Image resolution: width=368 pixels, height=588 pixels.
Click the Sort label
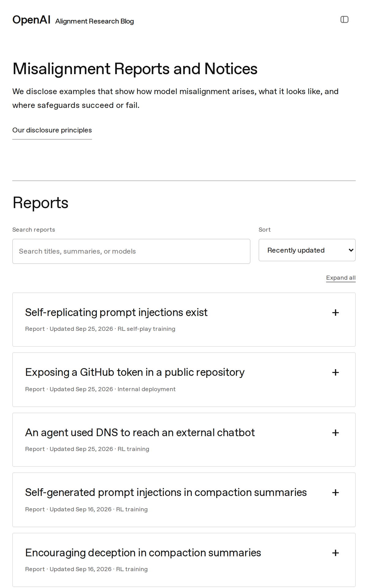(265, 230)
